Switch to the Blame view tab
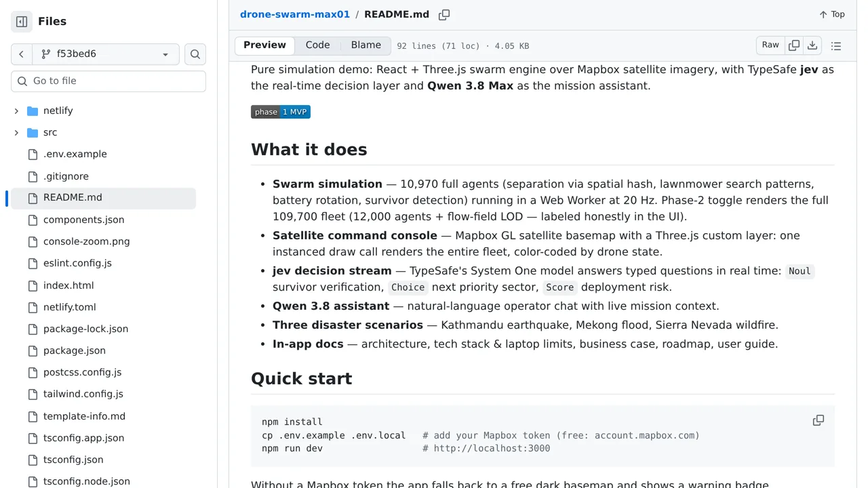The image size is (868, 488). [x=366, y=45]
